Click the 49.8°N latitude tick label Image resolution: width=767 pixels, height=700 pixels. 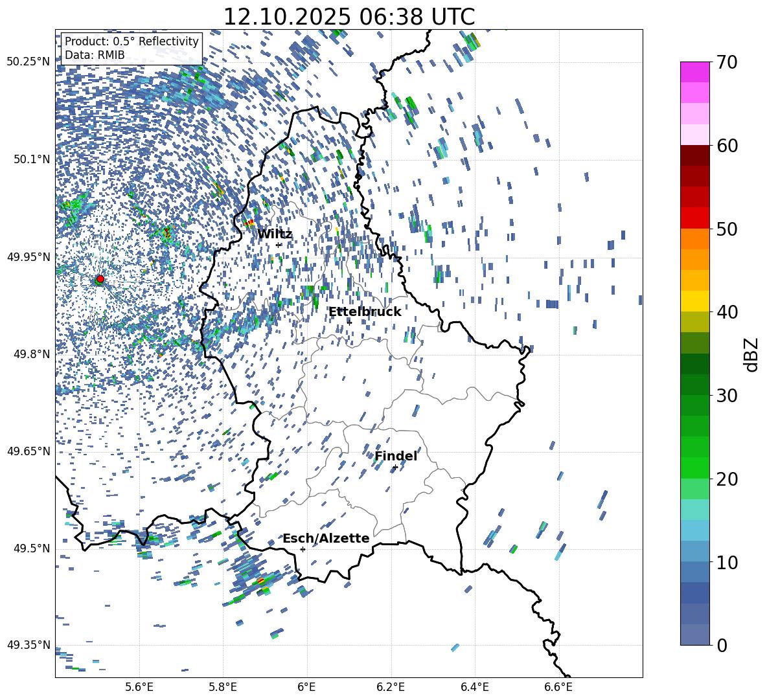pyautogui.click(x=32, y=354)
